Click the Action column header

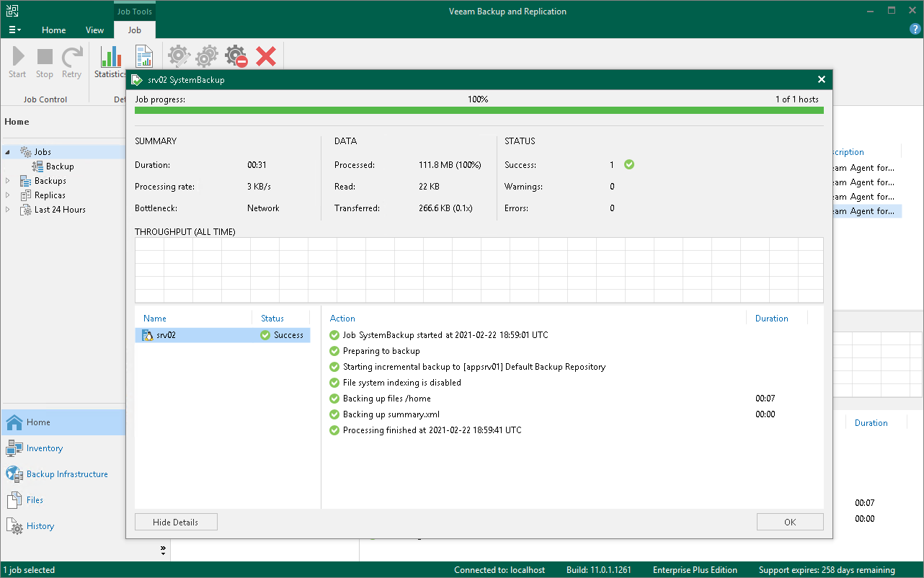coord(342,319)
